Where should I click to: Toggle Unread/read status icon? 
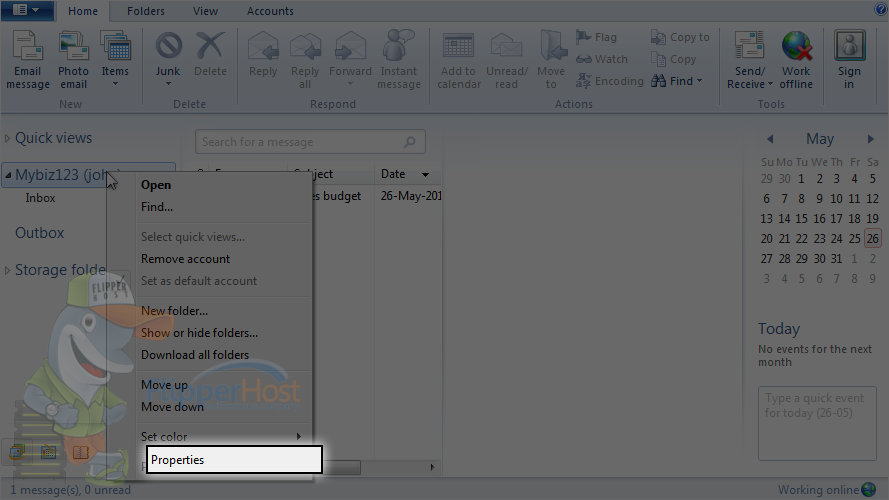tap(506, 46)
